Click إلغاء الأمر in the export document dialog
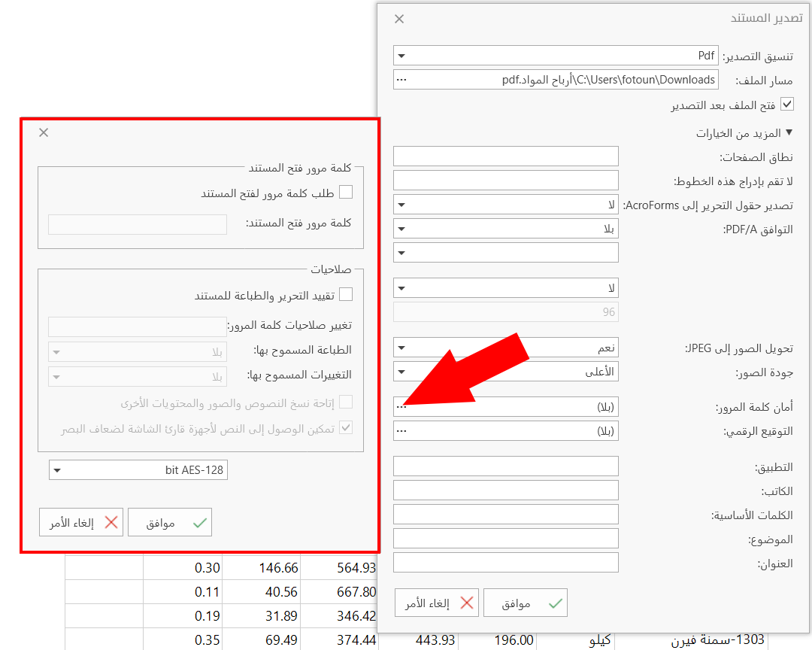Screen dimensions: 812x650 437,603
